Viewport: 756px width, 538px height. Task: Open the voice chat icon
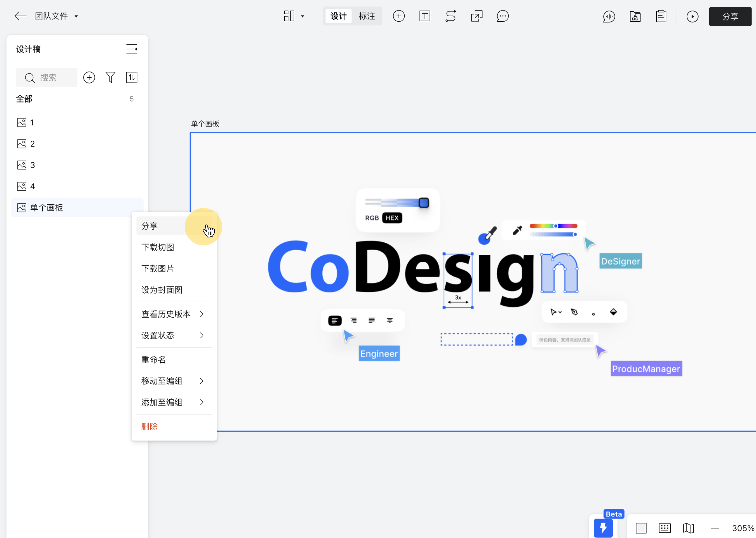609,17
